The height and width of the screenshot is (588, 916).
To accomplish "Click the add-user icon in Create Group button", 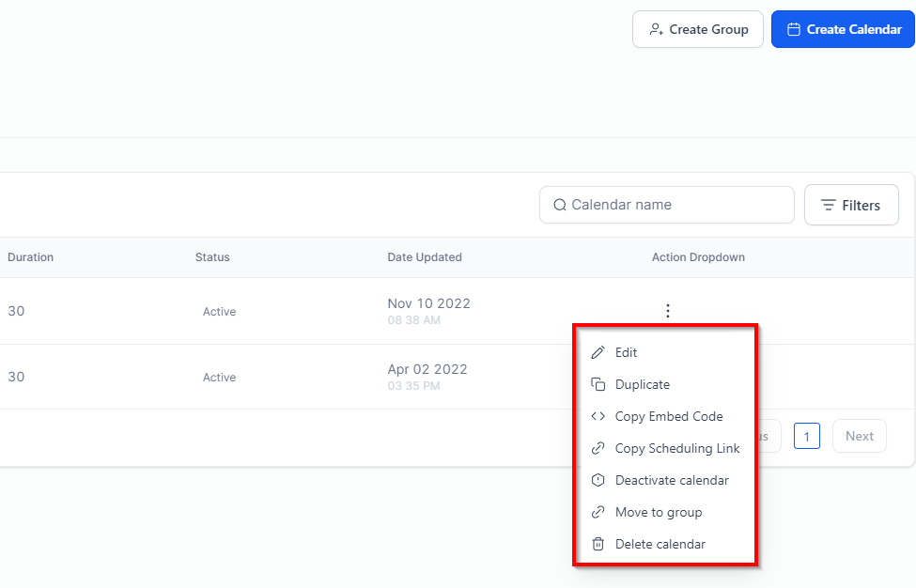I will (x=656, y=29).
